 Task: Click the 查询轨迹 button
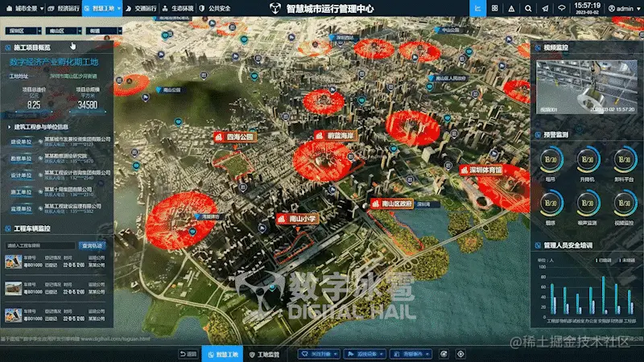click(93, 245)
